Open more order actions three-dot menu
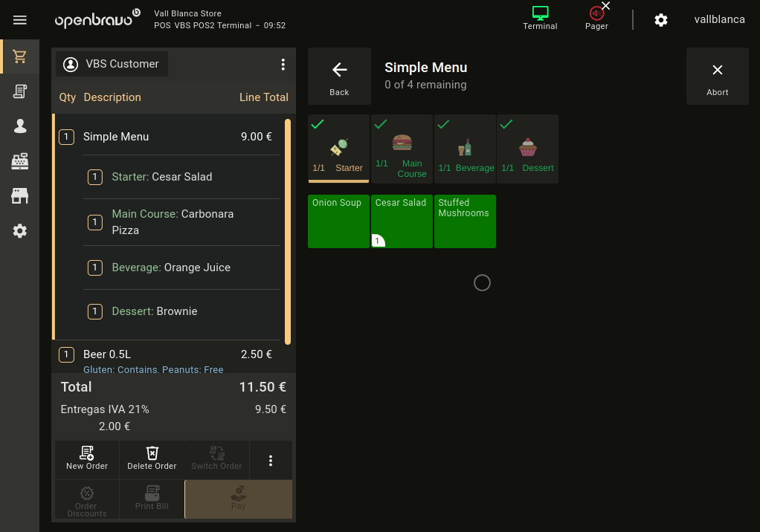 (x=271, y=461)
